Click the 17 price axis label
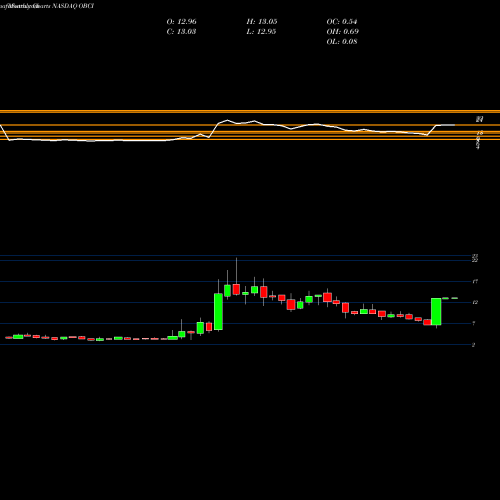This screenshot has height=500, width=500. 475,282
